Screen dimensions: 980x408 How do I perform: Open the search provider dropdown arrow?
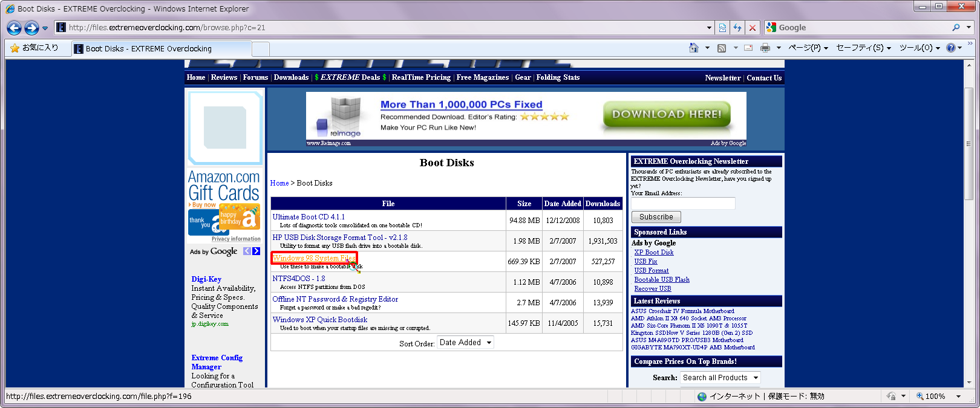[x=969, y=28]
